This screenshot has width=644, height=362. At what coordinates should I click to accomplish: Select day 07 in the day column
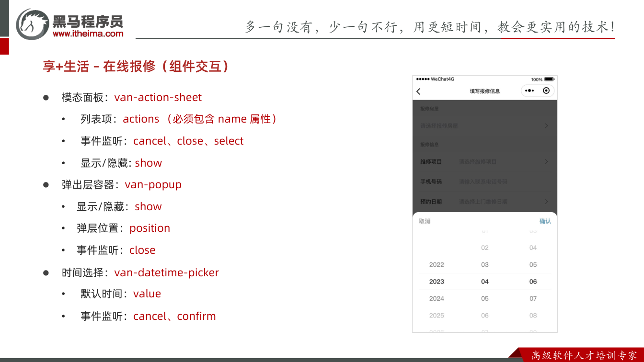[533, 299]
